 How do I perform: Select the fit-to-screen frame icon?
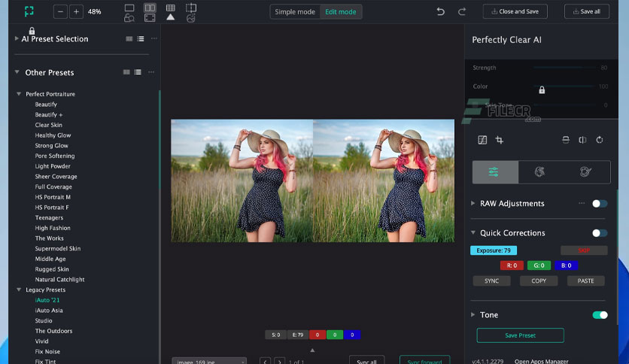pos(150,17)
